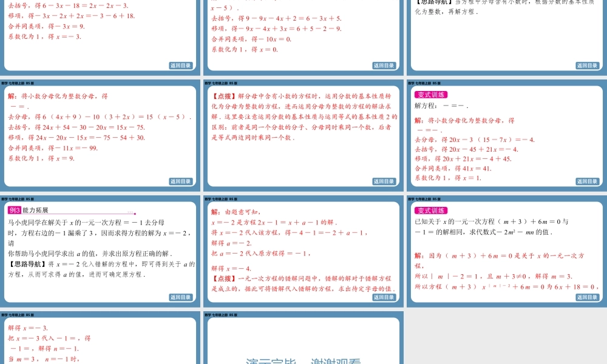Select the 马小虎 example problem slide
The image size is (607, 364).
tap(100, 249)
